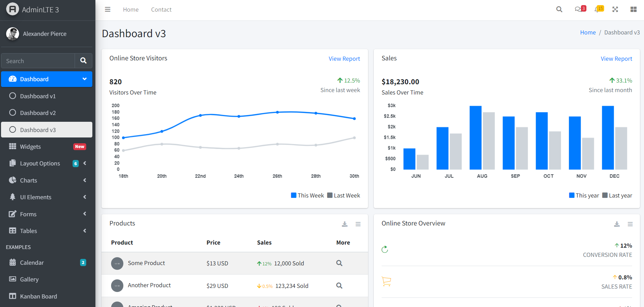
Task: Click the "$18,230.00" sales total
Action: [x=400, y=82]
